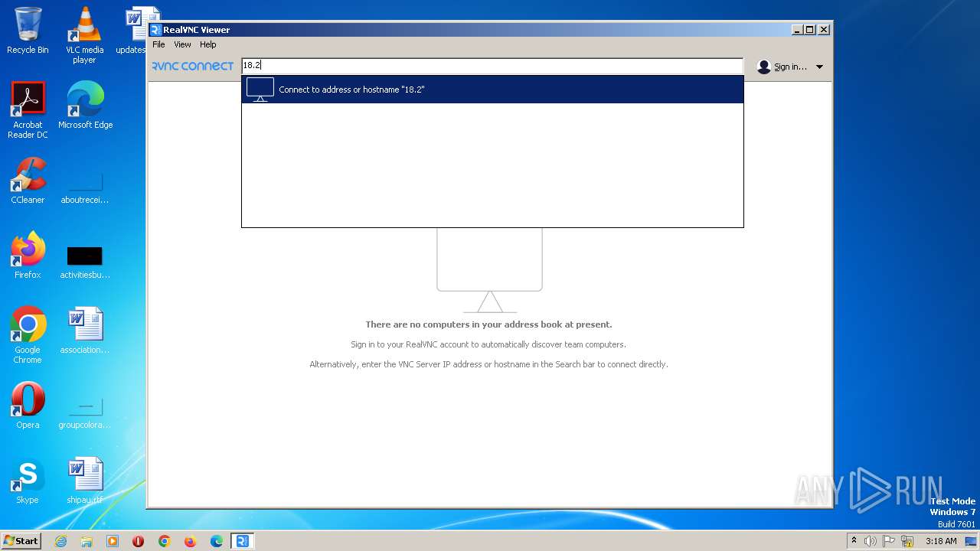Expand the Sign in dropdown arrow

click(819, 67)
